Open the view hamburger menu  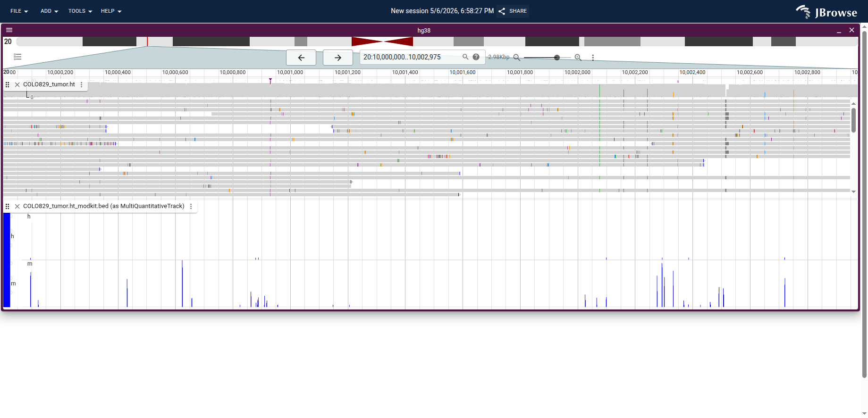pos(9,30)
